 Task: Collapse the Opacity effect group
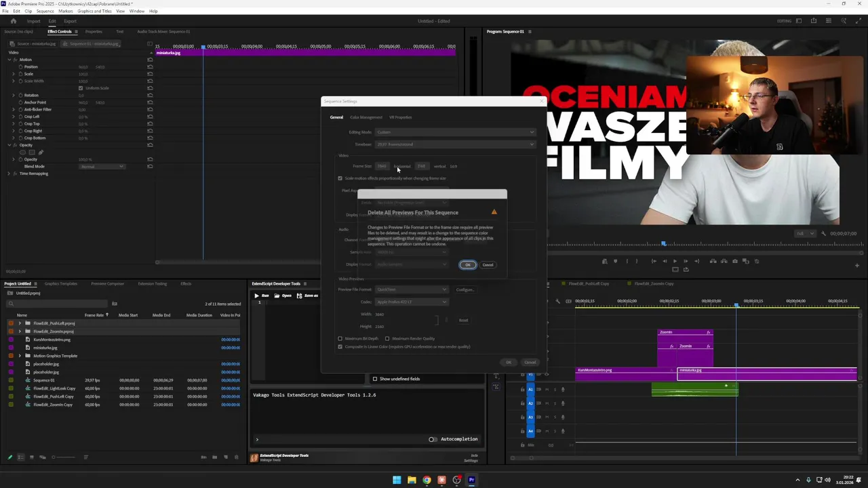(9, 145)
